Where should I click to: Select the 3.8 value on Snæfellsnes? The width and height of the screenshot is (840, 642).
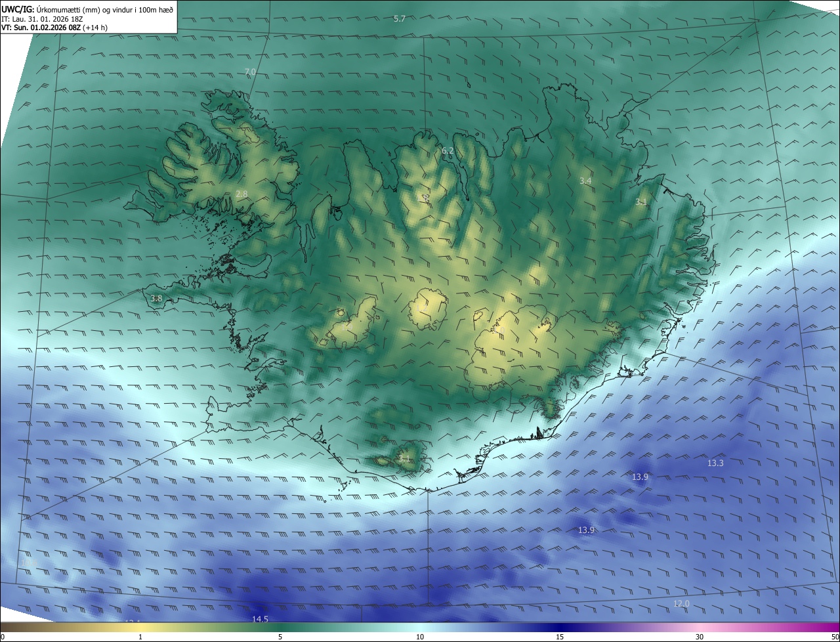coord(156,299)
